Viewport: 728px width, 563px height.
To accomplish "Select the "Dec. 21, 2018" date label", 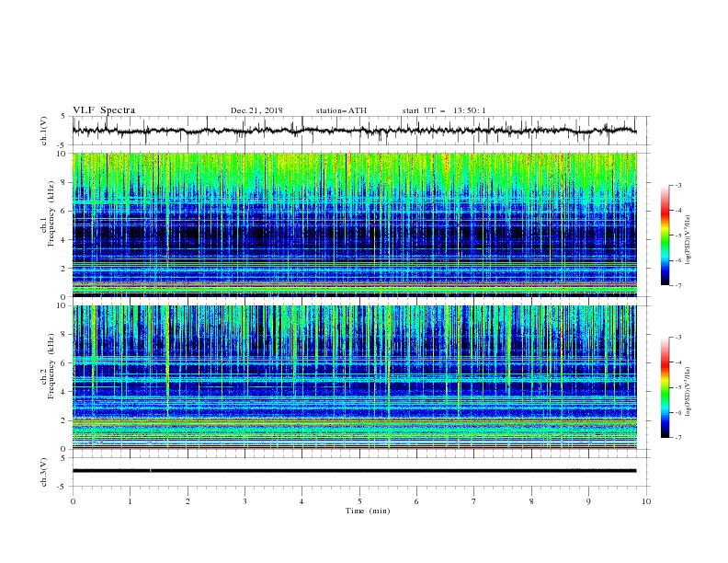I will (x=256, y=110).
